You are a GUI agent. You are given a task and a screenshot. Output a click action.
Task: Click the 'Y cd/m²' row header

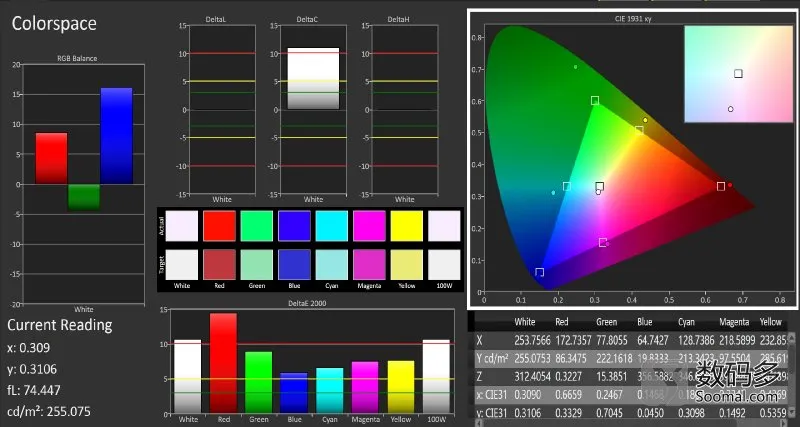point(492,359)
